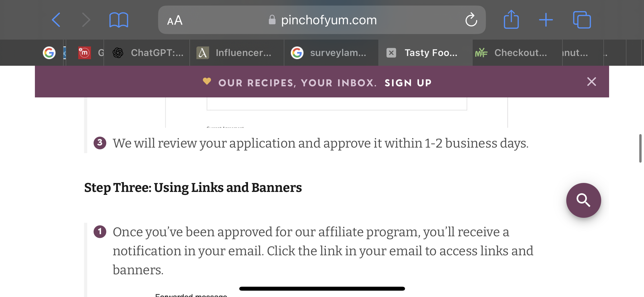Viewport: 644px width, 297px height.
Task: Switch to the ChatGPT tab
Action: pyautogui.click(x=147, y=53)
